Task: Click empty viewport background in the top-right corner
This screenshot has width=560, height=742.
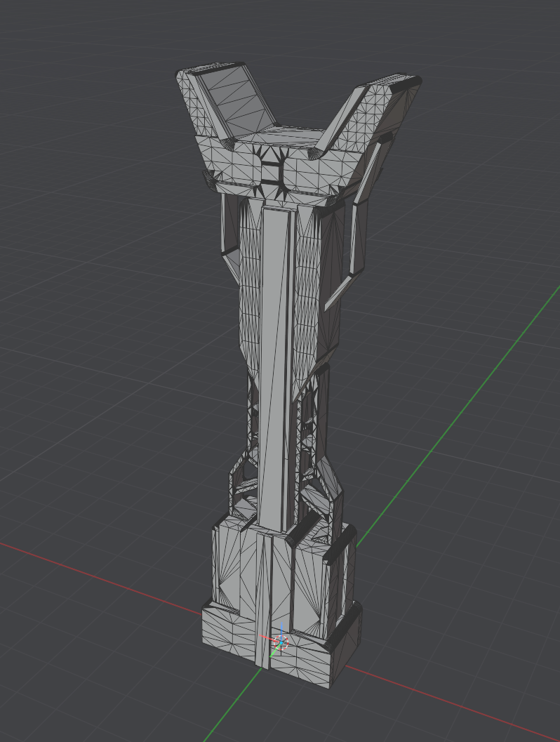Action: tap(505, 42)
